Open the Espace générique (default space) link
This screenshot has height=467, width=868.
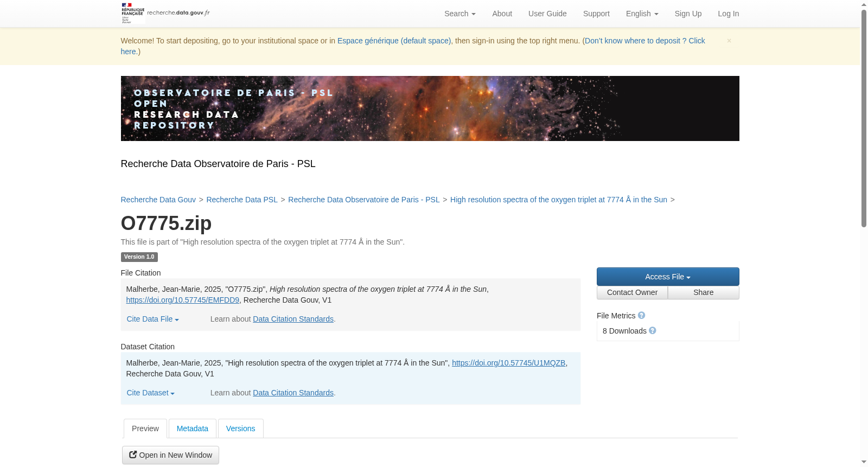point(394,41)
